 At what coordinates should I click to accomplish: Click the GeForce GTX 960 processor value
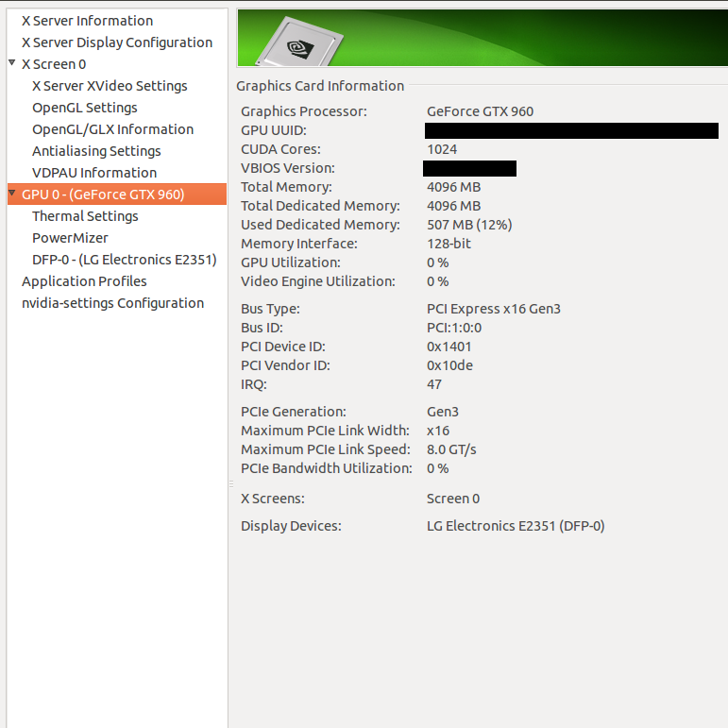[480, 111]
